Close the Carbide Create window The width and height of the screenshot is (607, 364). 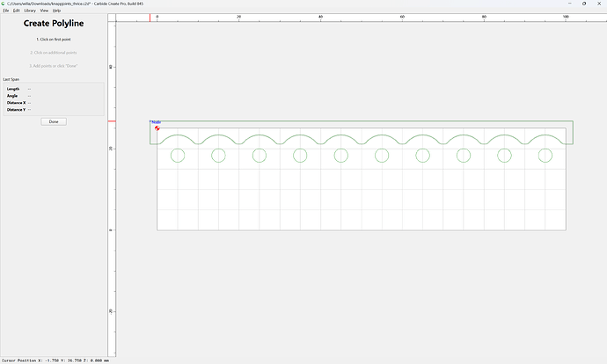599,4
